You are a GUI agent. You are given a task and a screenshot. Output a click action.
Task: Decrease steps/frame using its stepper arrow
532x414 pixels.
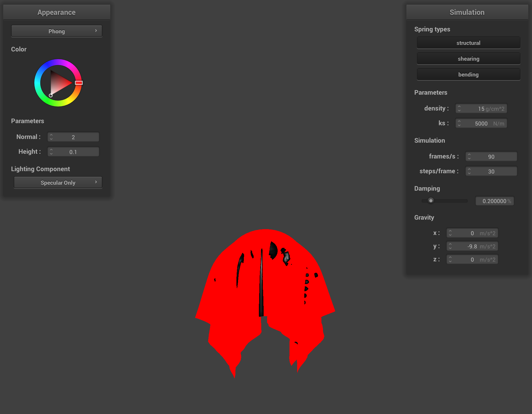tap(469, 173)
